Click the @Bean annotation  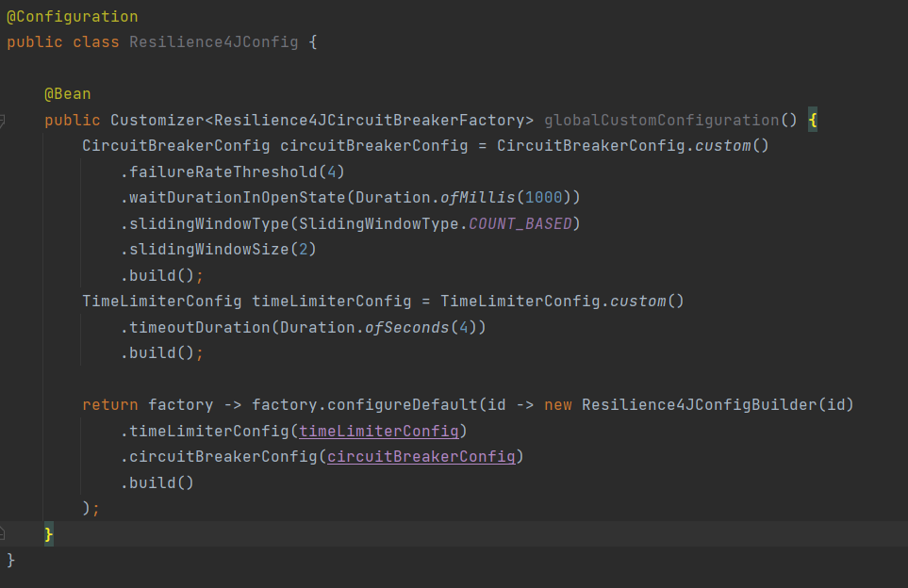coord(68,93)
